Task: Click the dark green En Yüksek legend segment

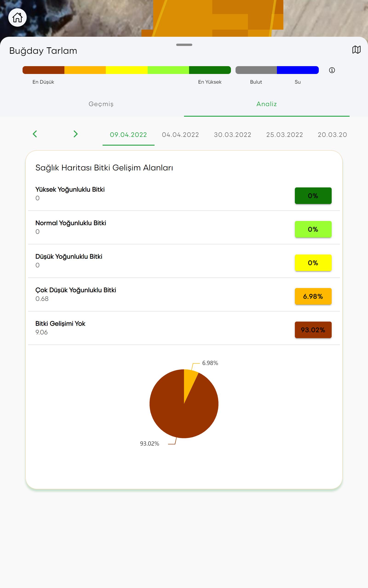Action: [x=210, y=70]
